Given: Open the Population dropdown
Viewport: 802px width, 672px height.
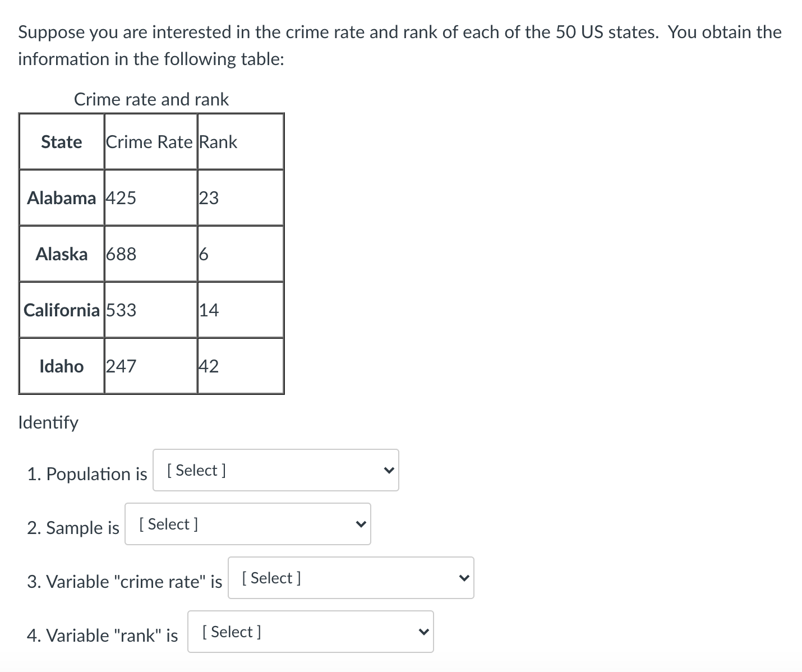Looking at the screenshot, I should point(275,470).
